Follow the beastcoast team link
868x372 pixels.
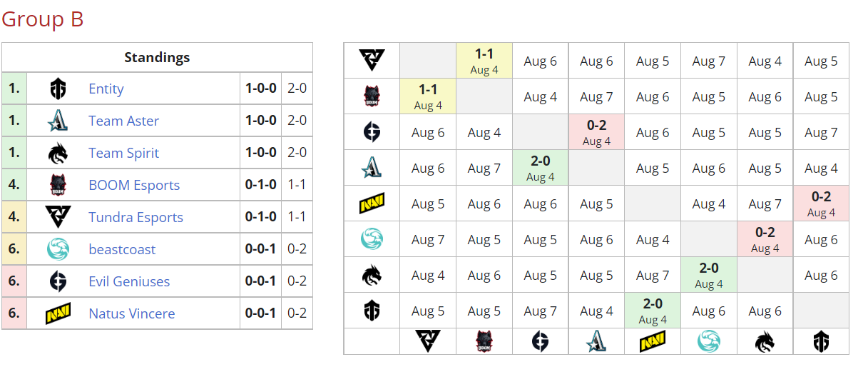coord(122,249)
